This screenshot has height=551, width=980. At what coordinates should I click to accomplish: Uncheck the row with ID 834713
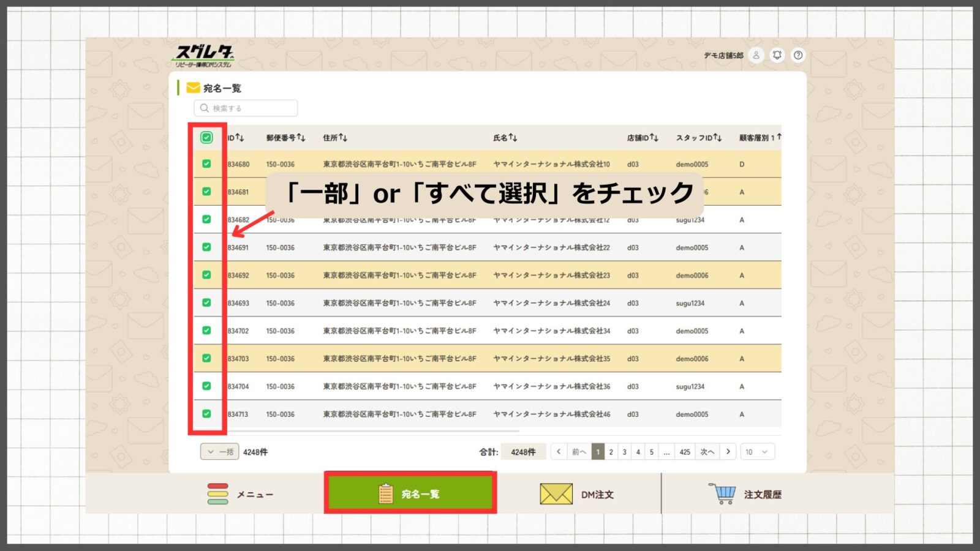point(206,414)
